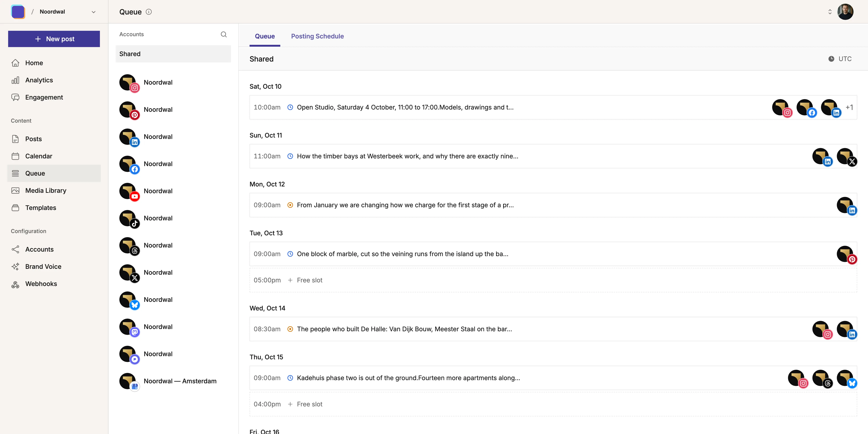Open the Queue info icon
Image resolution: width=868 pixels, height=434 pixels.
pyautogui.click(x=149, y=12)
